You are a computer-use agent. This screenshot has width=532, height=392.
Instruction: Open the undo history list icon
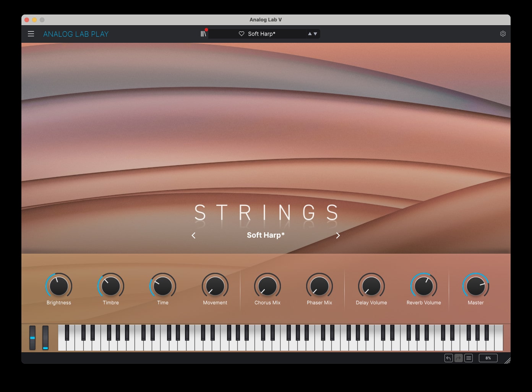469,358
